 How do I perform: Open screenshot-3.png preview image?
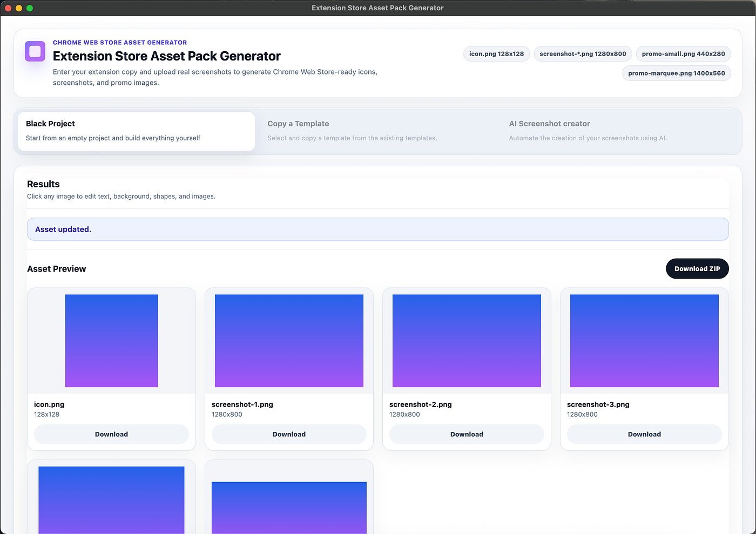pyautogui.click(x=644, y=341)
